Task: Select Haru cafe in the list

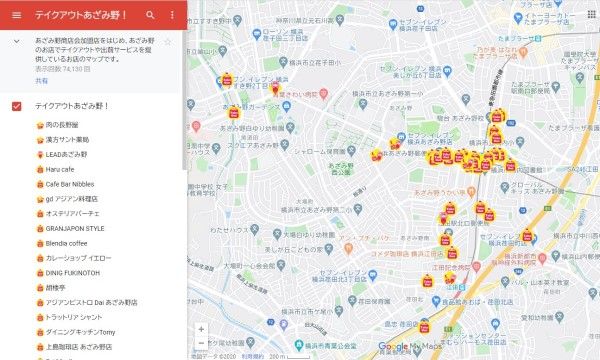Action: click(60, 169)
